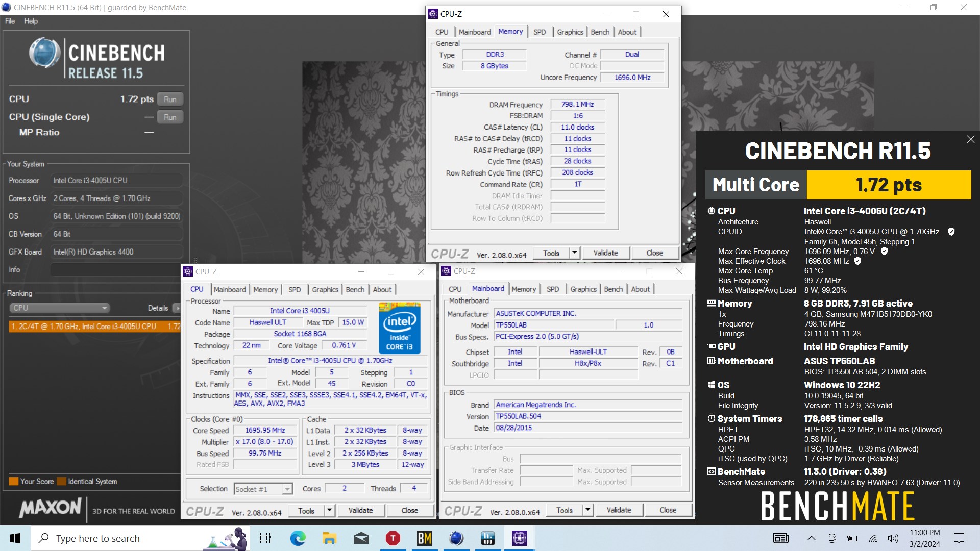Open Socket #1 selection dropdown
Screen dimensions: 980x551
pos(263,489)
